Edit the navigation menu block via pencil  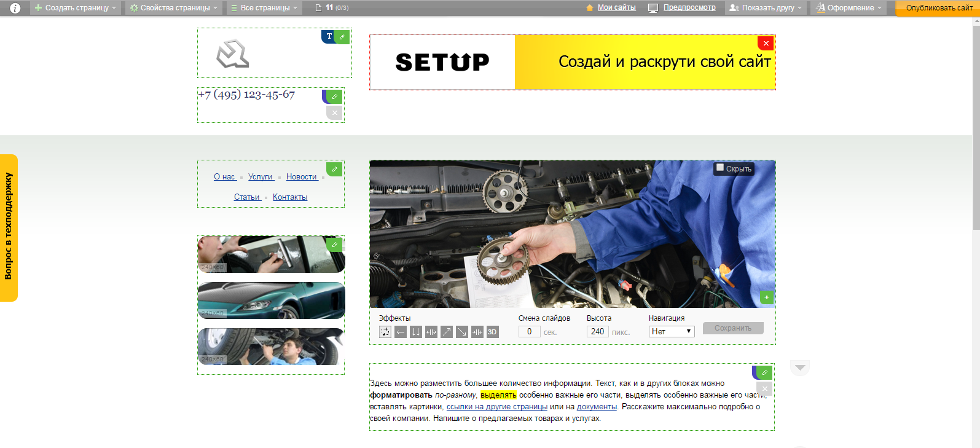(x=334, y=169)
